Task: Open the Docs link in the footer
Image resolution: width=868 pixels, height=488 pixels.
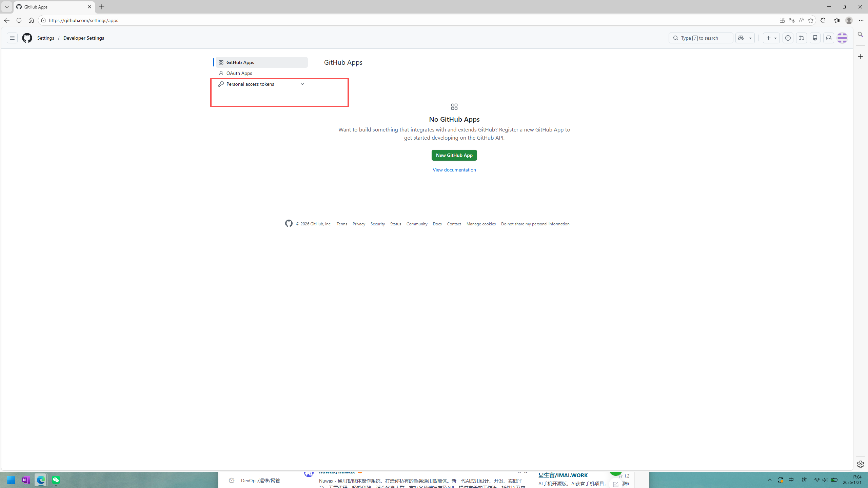Action: [x=437, y=224]
